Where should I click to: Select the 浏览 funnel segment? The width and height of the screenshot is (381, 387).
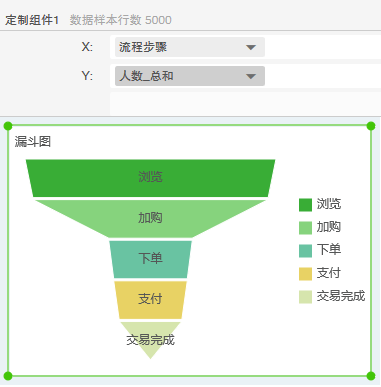(x=150, y=178)
